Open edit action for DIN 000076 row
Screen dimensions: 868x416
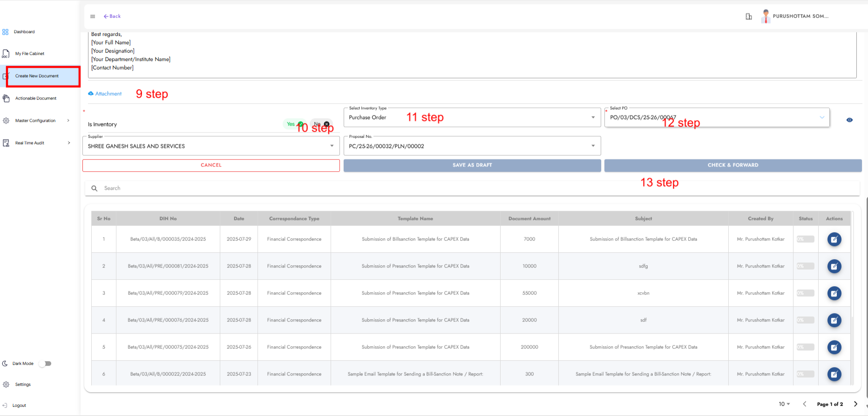tap(834, 320)
